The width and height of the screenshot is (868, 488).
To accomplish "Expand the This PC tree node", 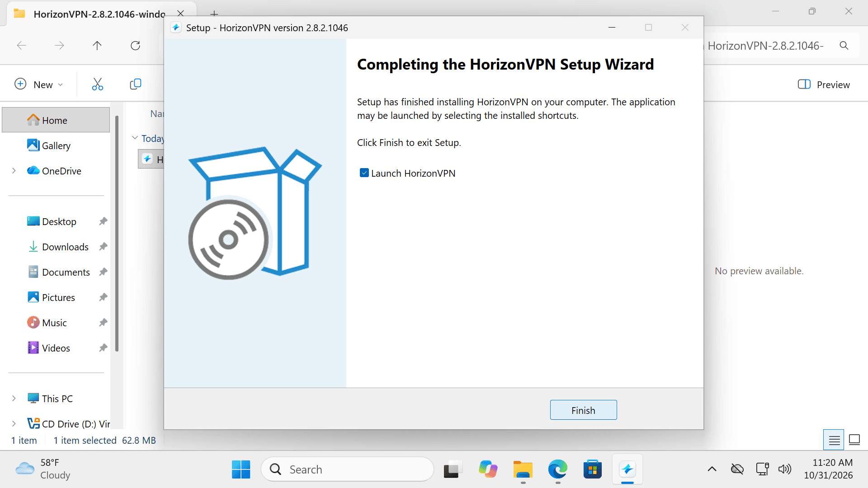I will (14, 399).
